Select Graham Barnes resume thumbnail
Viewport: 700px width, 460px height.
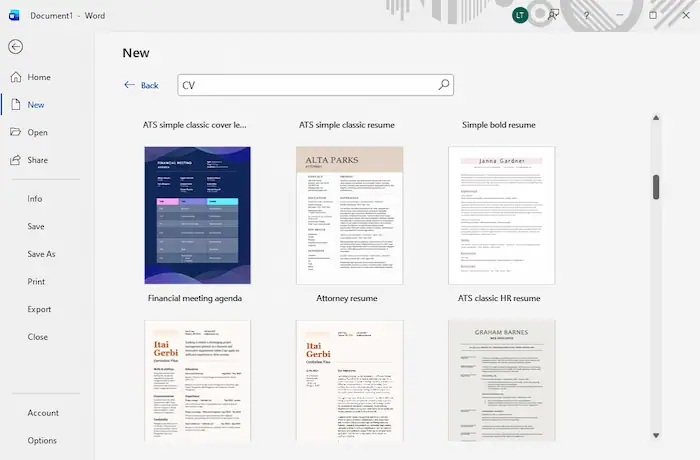pyautogui.click(x=502, y=381)
